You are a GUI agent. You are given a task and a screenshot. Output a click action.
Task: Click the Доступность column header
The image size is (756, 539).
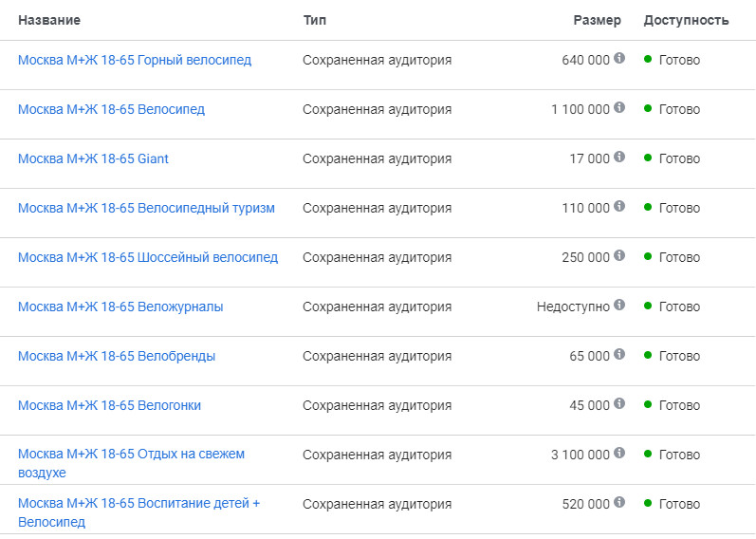[x=686, y=20]
